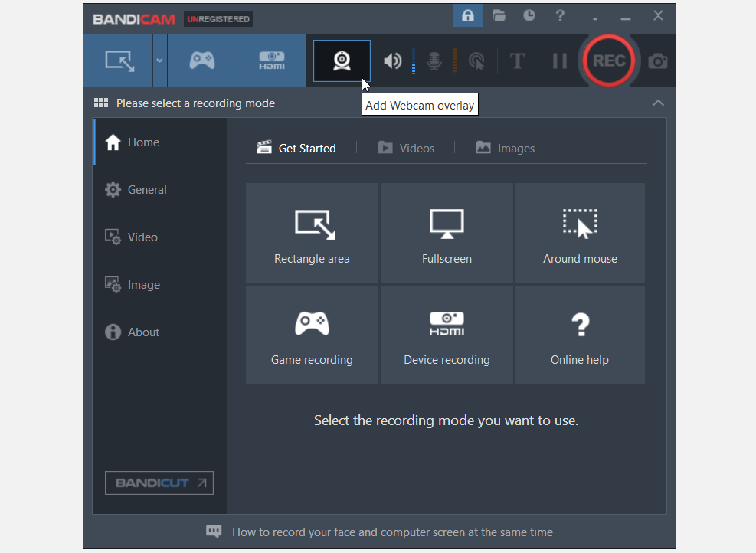Open Image settings in sidebar

[160, 284]
